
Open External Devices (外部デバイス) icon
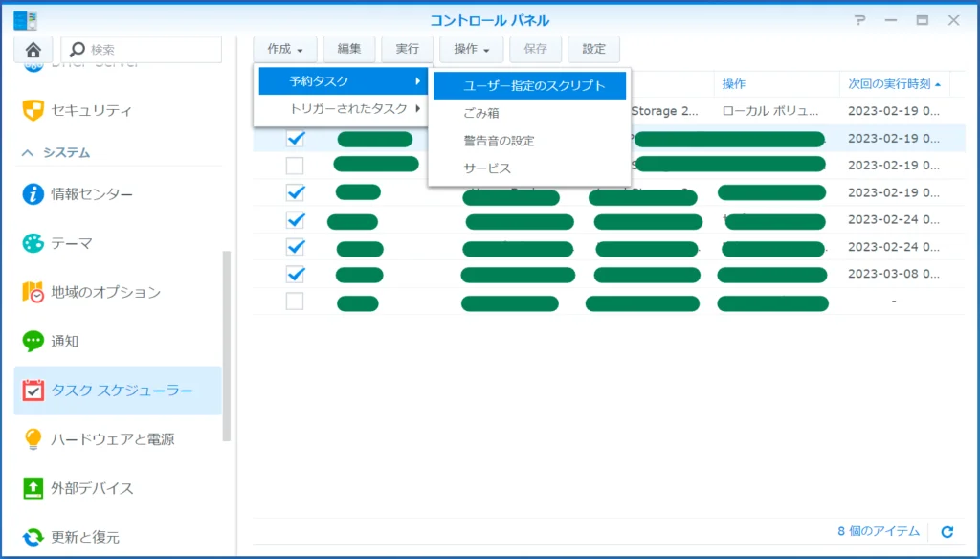pyautogui.click(x=33, y=488)
